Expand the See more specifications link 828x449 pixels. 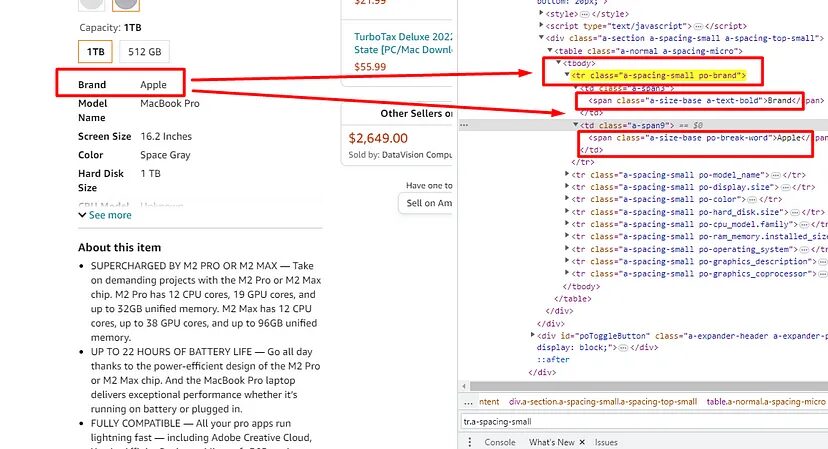(109, 215)
